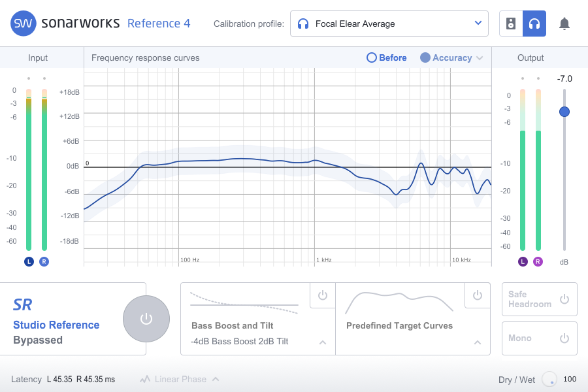Enable Bass Boost and Tilt power
This screenshot has height=392, width=588.
pos(322,295)
